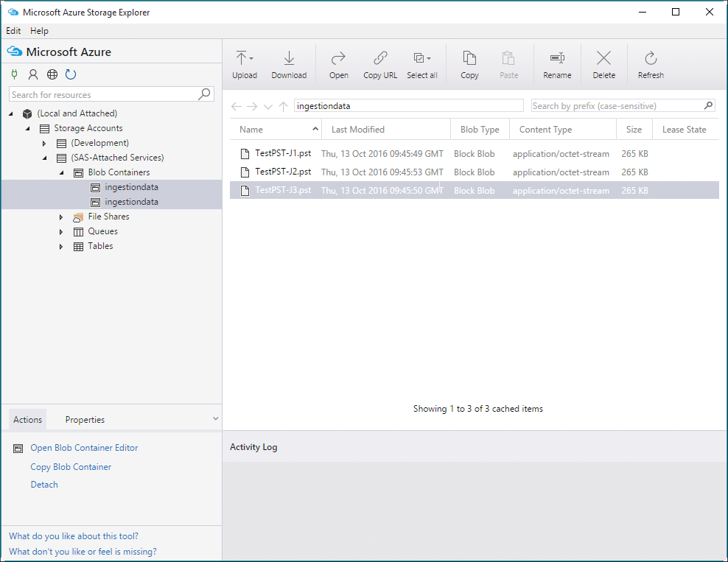
Task: Select the Queues tree item
Action: pos(103,231)
